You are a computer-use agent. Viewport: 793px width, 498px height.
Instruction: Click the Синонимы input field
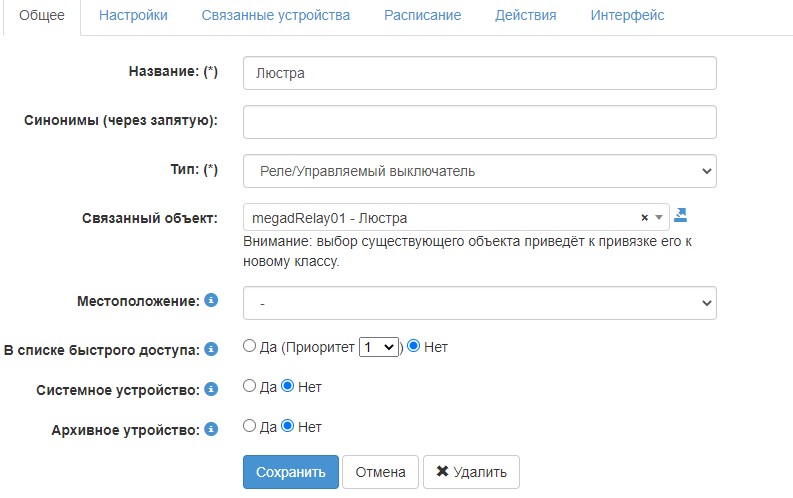tap(479, 122)
